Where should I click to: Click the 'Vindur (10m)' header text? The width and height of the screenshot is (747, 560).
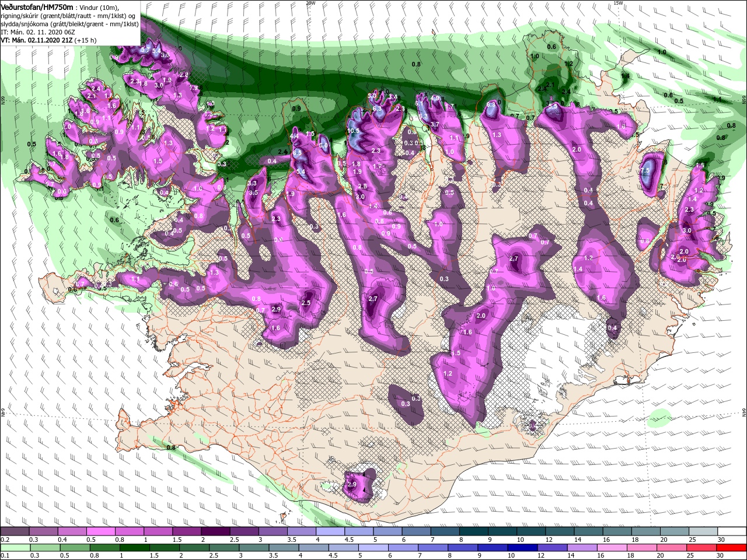99,8
